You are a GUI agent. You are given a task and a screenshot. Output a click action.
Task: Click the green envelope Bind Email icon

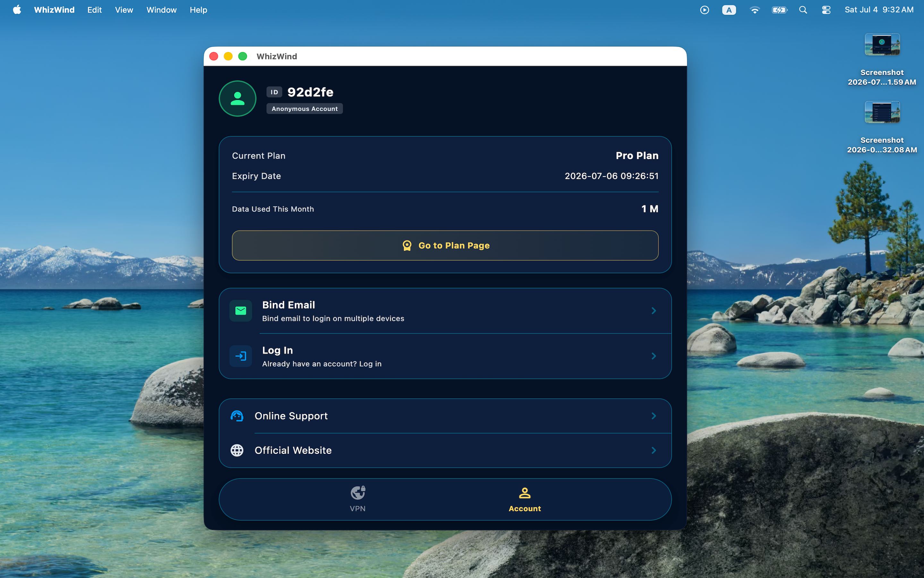tap(241, 311)
